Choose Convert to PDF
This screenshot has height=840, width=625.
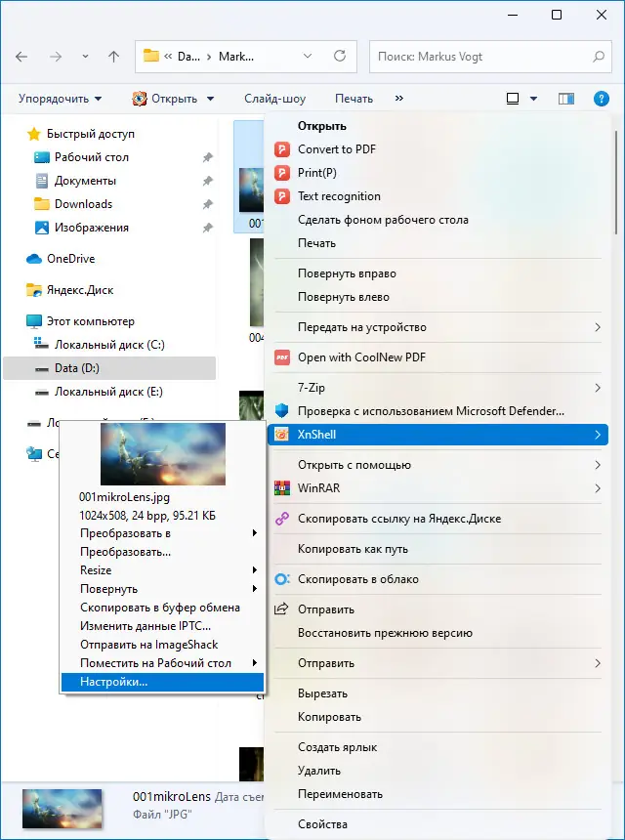[438, 148]
